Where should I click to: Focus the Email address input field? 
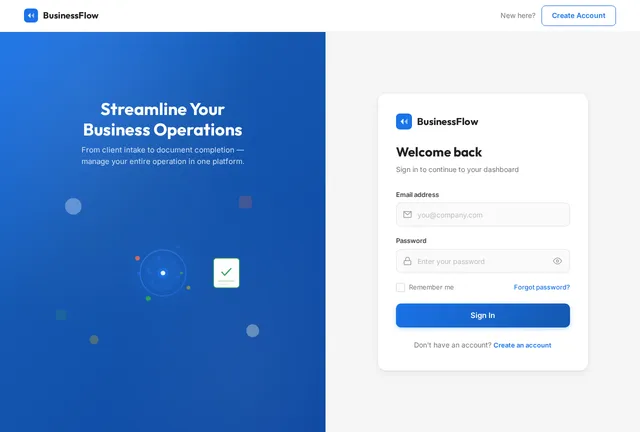pyautogui.click(x=483, y=215)
